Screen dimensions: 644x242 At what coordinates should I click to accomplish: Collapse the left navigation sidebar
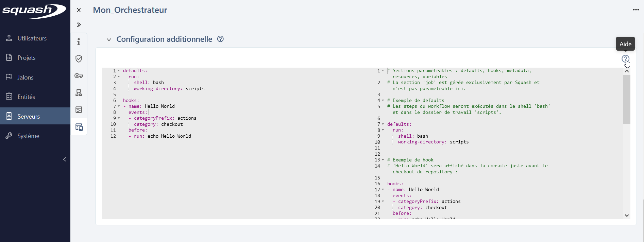(x=65, y=159)
